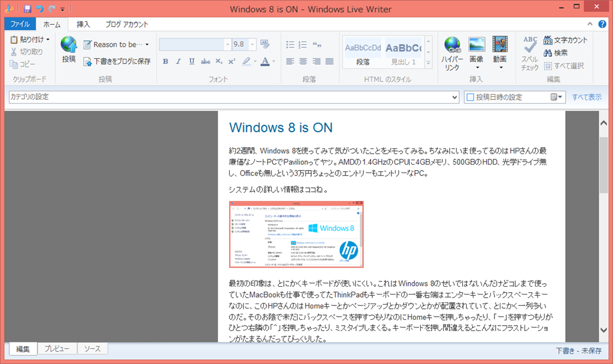Undo the last action via blue arrow
Image resolution: width=613 pixels, height=364 pixels.
[40, 8]
